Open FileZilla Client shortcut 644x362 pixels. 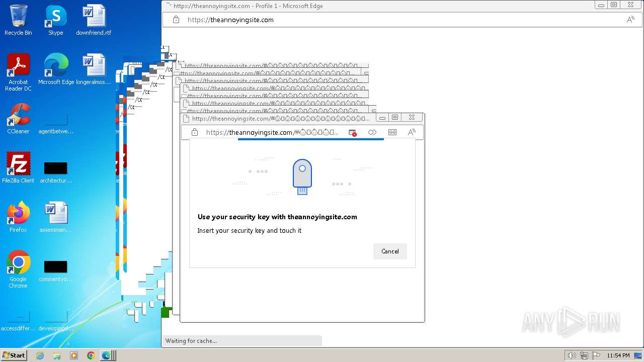point(18,168)
